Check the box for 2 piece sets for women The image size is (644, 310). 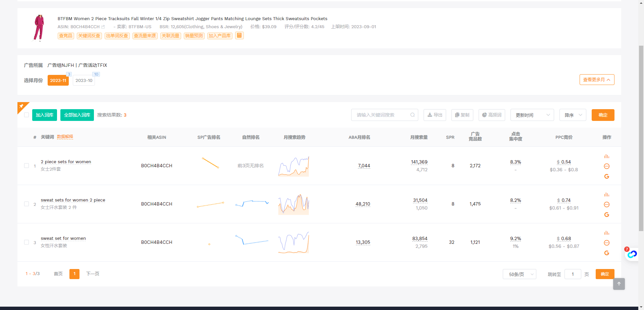(26, 166)
